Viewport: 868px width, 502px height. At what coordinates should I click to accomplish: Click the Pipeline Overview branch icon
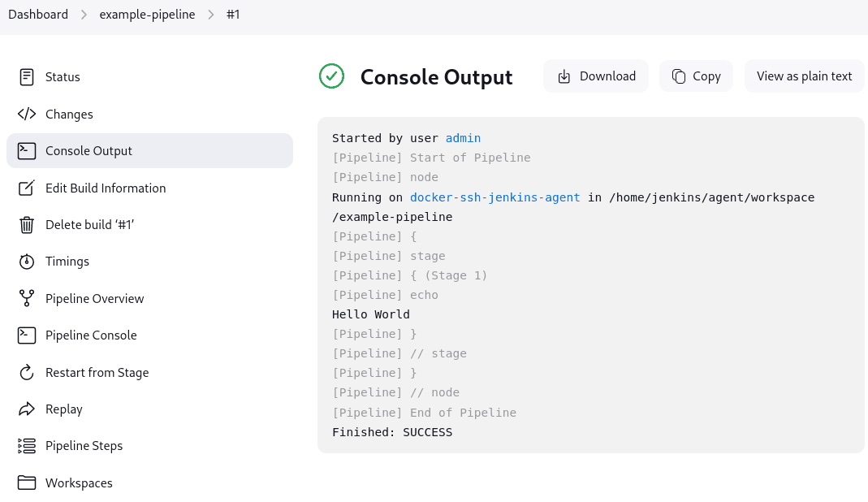coord(27,299)
